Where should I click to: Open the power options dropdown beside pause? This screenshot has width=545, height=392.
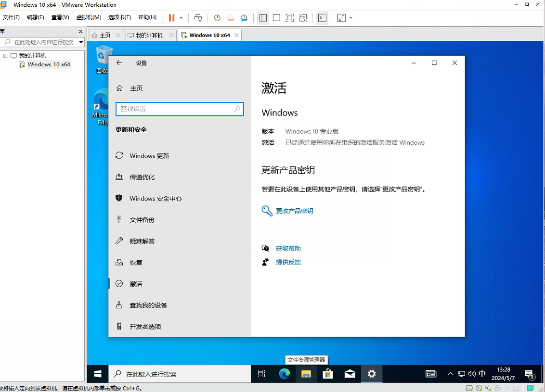click(x=181, y=18)
